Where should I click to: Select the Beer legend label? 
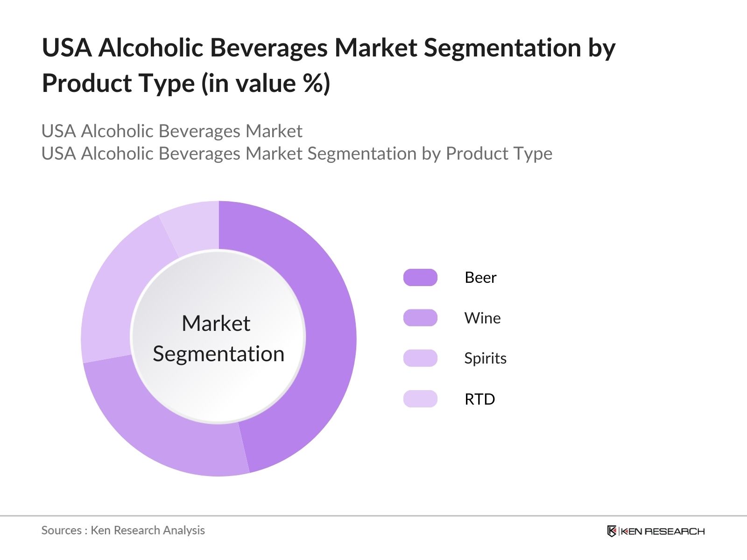[480, 278]
